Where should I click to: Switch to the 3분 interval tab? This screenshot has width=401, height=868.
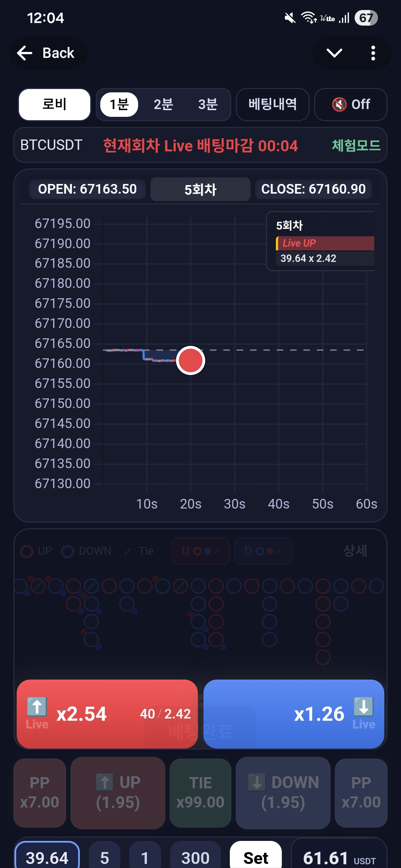[208, 105]
